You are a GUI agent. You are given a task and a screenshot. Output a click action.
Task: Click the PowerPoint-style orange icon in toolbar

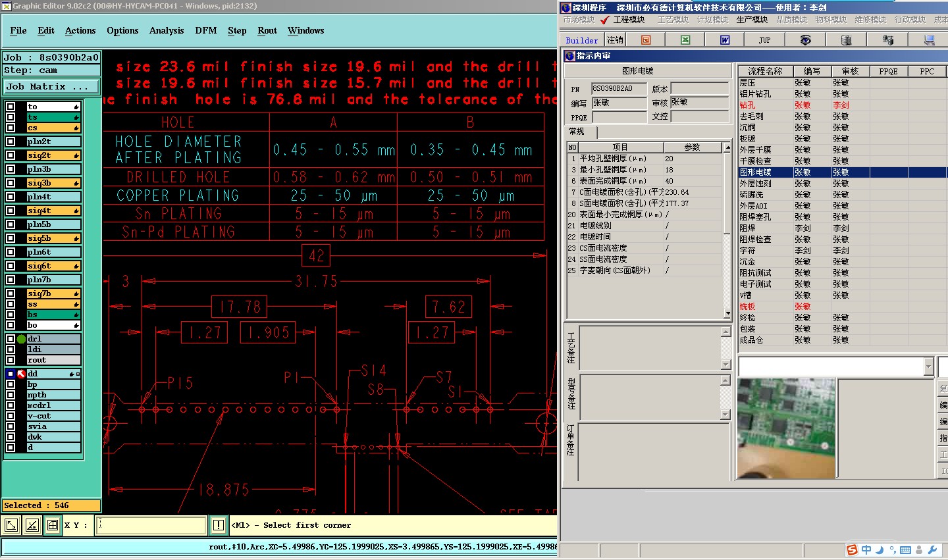tap(646, 40)
